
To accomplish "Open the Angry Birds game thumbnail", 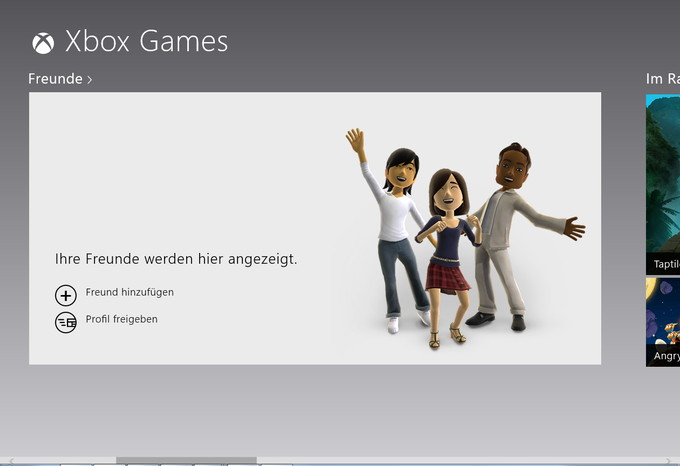I will tap(663, 322).
